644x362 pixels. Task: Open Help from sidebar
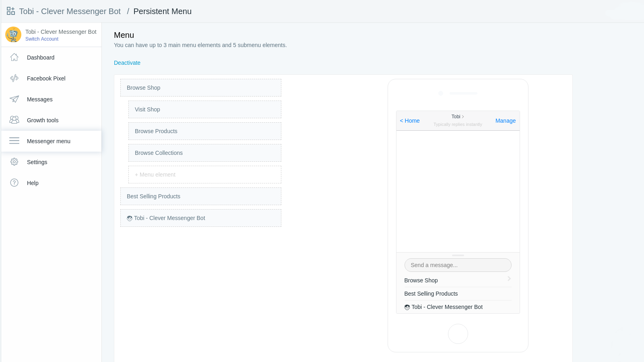(52, 183)
